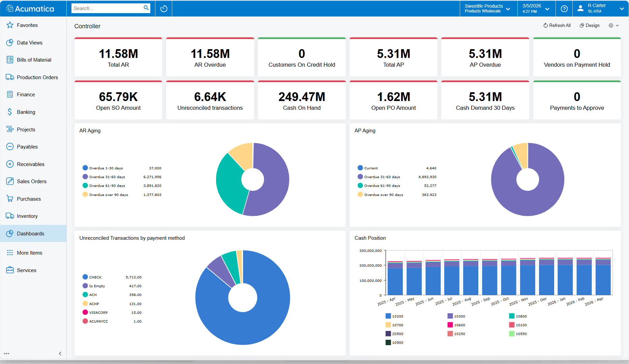Click AR Aging chart title
Viewport: 629px width, 364px height.
click(90, 131)
